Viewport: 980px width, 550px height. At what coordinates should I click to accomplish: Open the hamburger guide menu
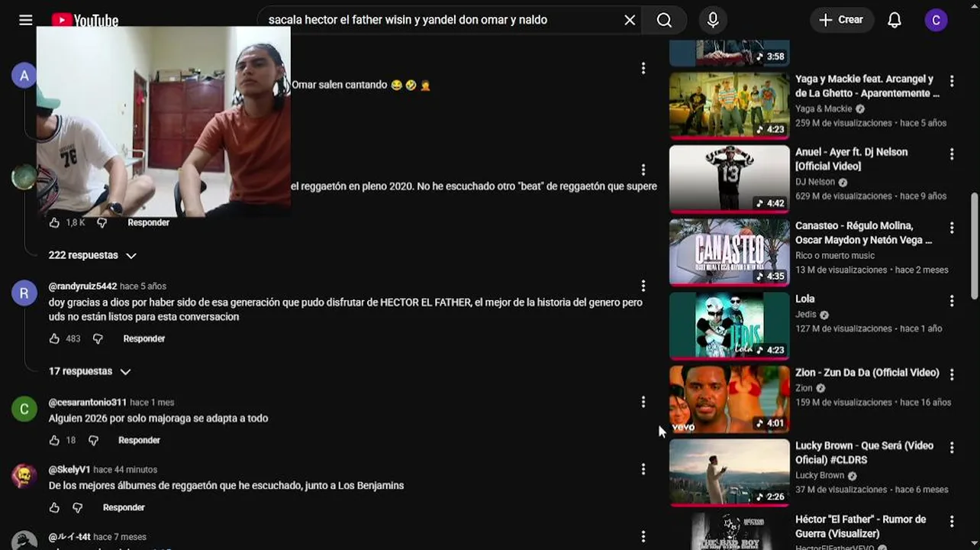26,20
